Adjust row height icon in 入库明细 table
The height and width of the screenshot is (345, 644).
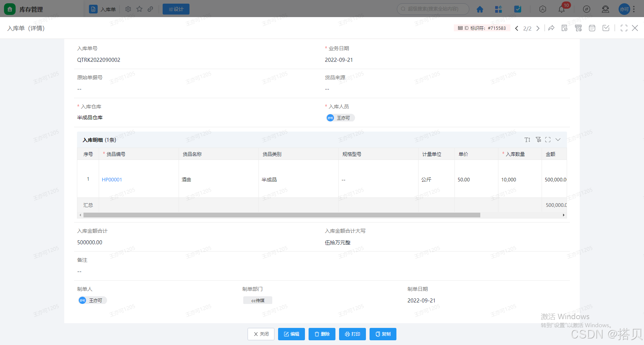pyautogui.click(x=527, y=140)
